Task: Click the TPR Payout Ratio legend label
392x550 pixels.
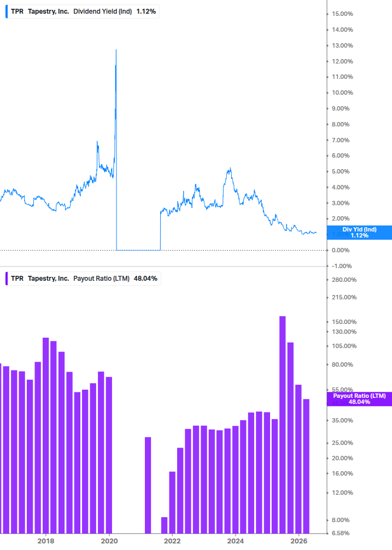Action: [84, 279]
